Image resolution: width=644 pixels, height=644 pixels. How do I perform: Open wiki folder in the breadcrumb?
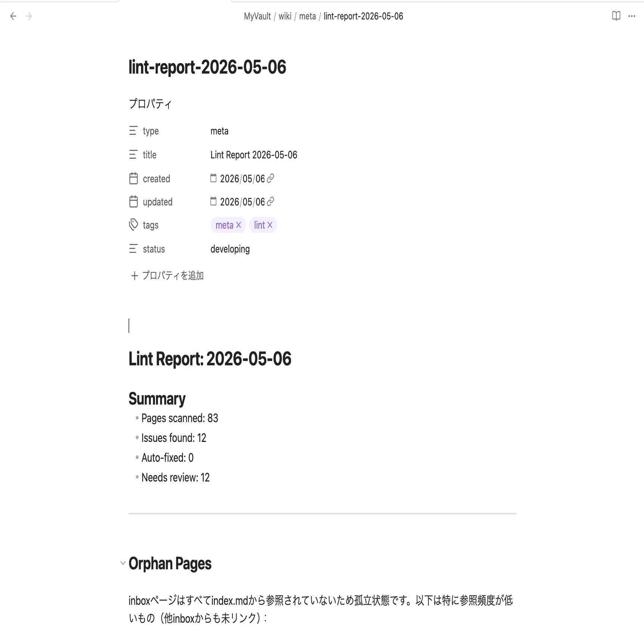coord(285,16)
